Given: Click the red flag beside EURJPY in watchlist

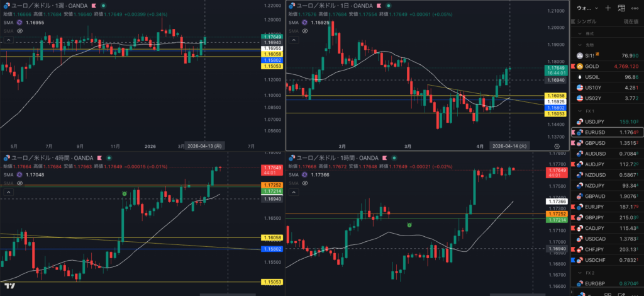Looking at the screenshot, I should pyautogui.click(x=573, y=207).
